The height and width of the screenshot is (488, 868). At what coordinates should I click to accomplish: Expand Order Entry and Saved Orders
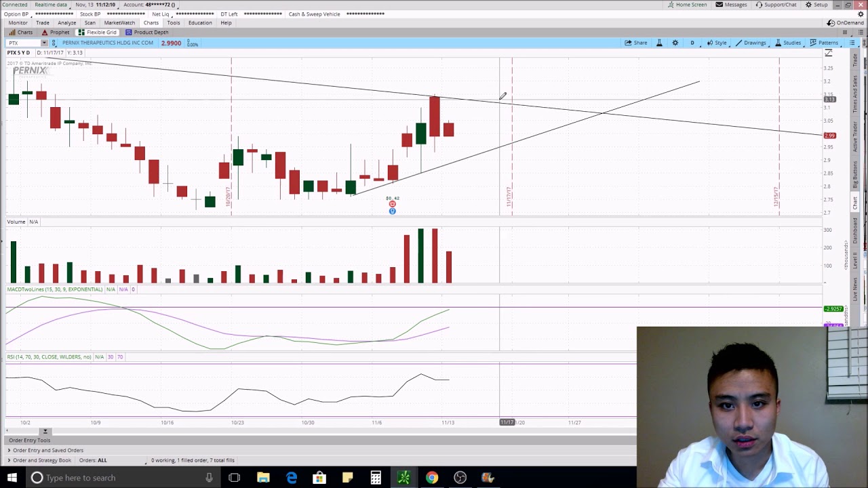[47, 450]
